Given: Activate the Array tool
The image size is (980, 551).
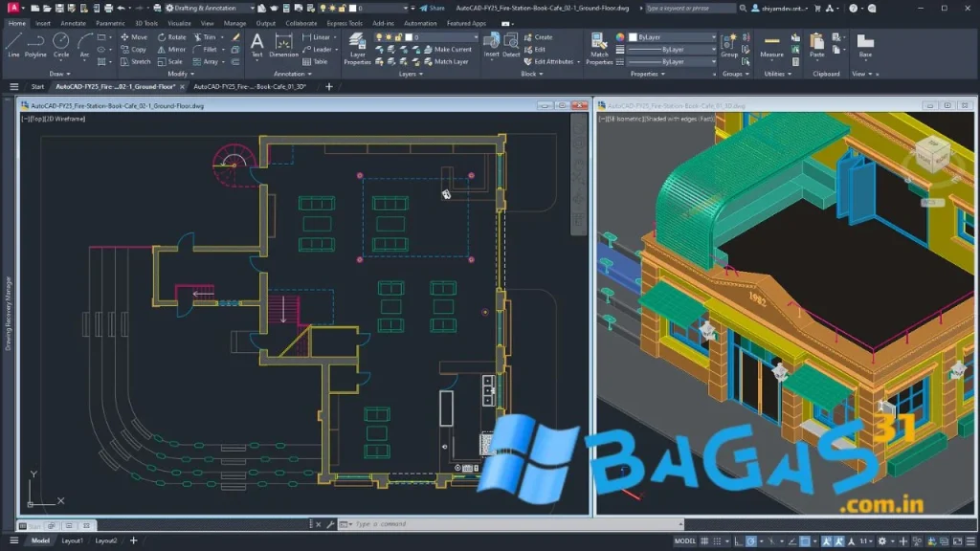Looking at the screenshot, I should (206, 62).
